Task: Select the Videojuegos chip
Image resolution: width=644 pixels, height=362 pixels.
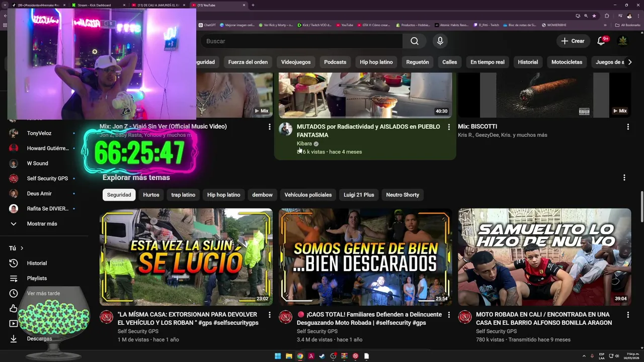Action: [296, 62]
